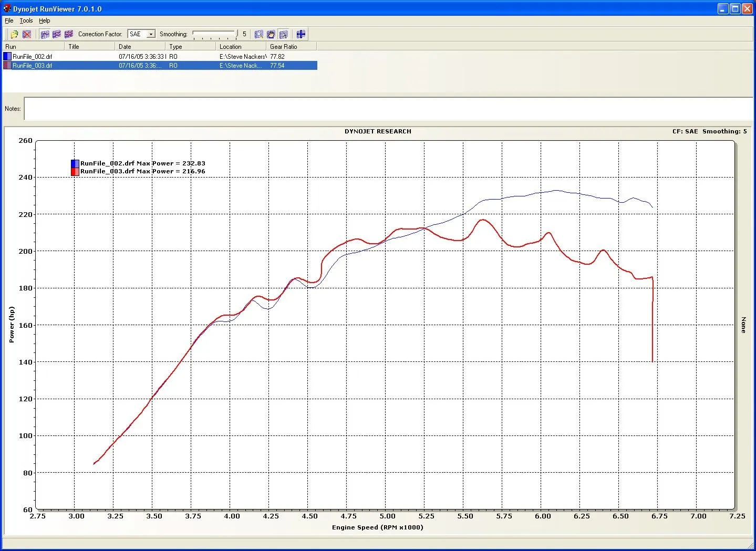Screen dimensions: 756x551
Task: Select the first graph view icon in toolbar
Action: tap(45, 34)
